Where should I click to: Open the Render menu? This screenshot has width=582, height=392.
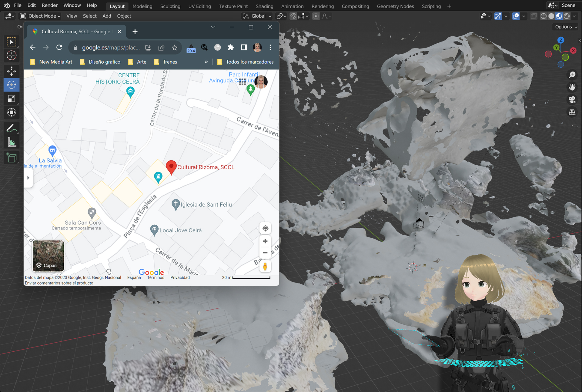tap(49, 5)
